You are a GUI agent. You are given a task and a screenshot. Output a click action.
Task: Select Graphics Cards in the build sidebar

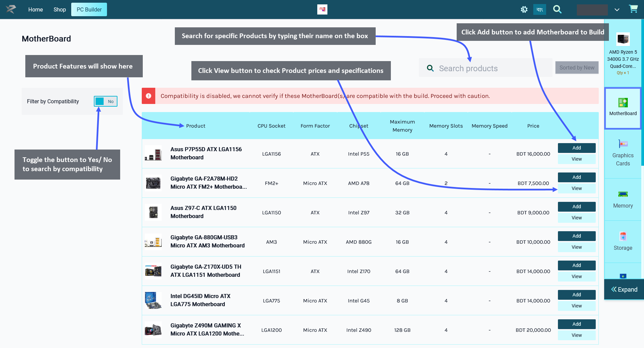(x=623, y=154)
